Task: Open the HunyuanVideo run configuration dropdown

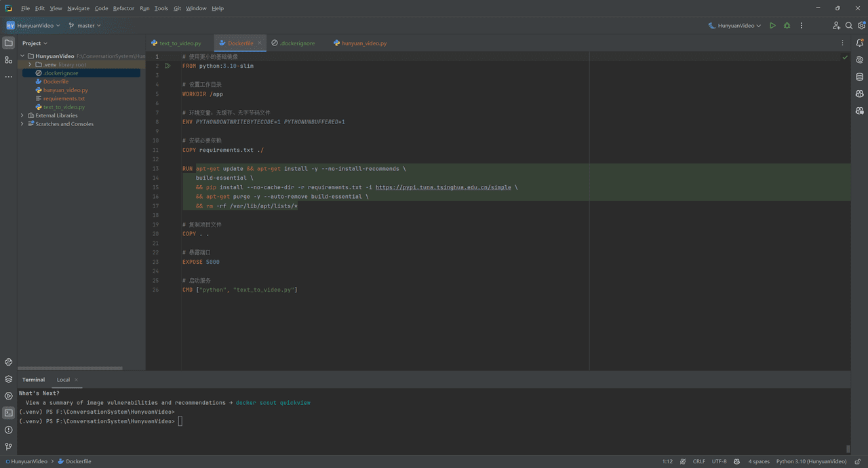Action: [x=734, y=26]
